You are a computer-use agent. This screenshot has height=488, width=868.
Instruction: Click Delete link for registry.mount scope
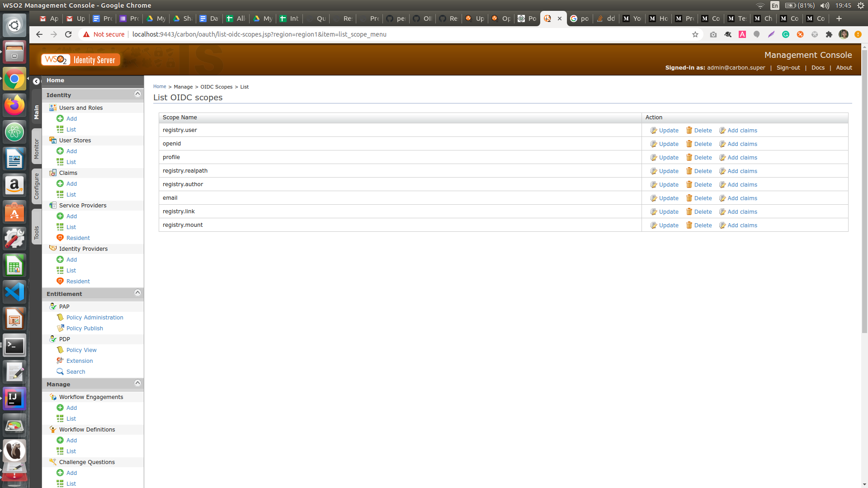(x=703, y=225)
